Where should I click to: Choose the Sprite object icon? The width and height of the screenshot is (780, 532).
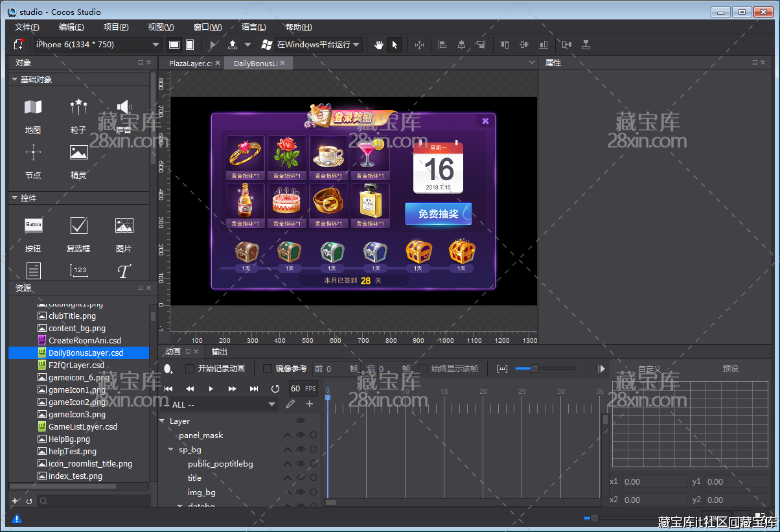tap(78, 154)
